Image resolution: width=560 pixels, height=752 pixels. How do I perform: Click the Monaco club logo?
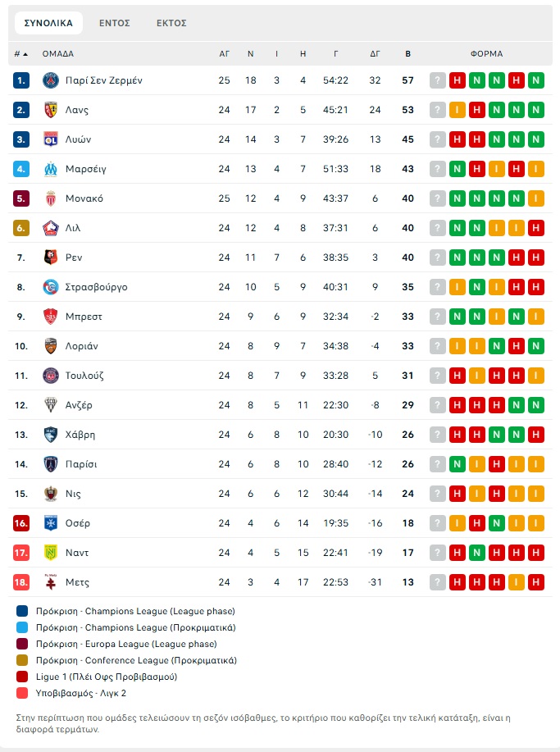51,198
